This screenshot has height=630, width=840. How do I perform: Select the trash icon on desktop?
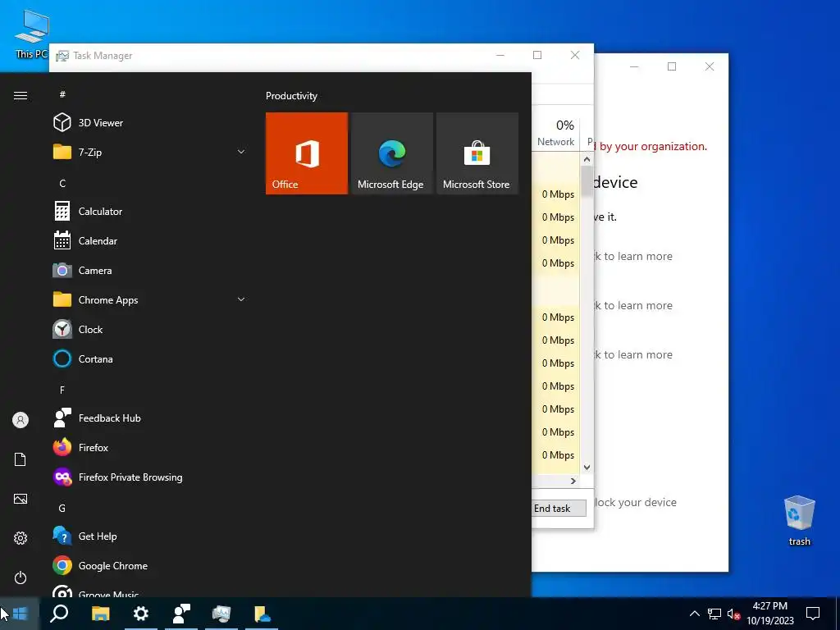click(x=799, y=519)
